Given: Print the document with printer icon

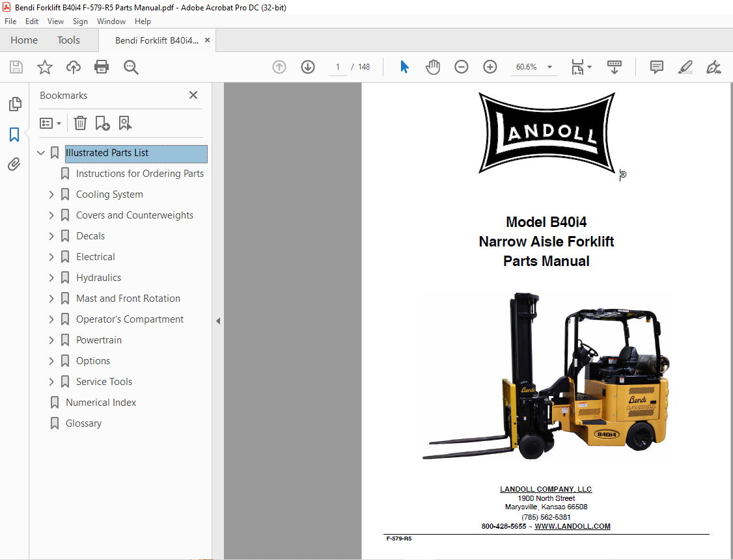Looking at the screenshot, I should (x=102, y=67).
